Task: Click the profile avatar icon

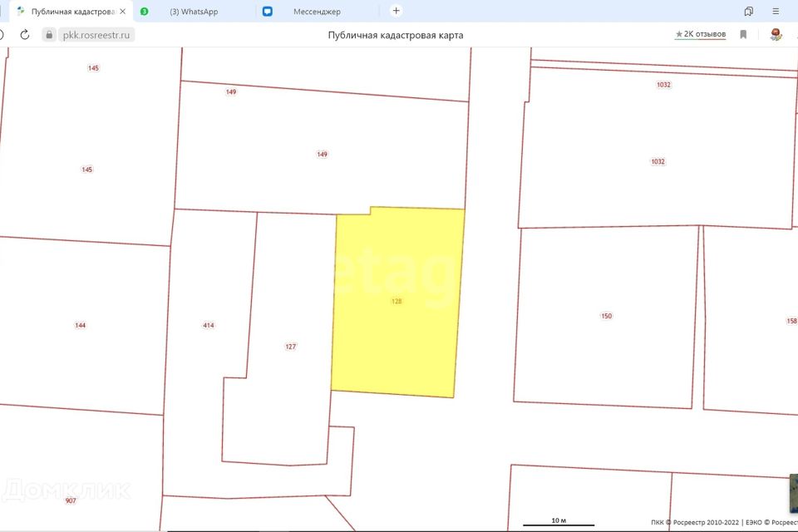Action: click(x=776, y=35)
